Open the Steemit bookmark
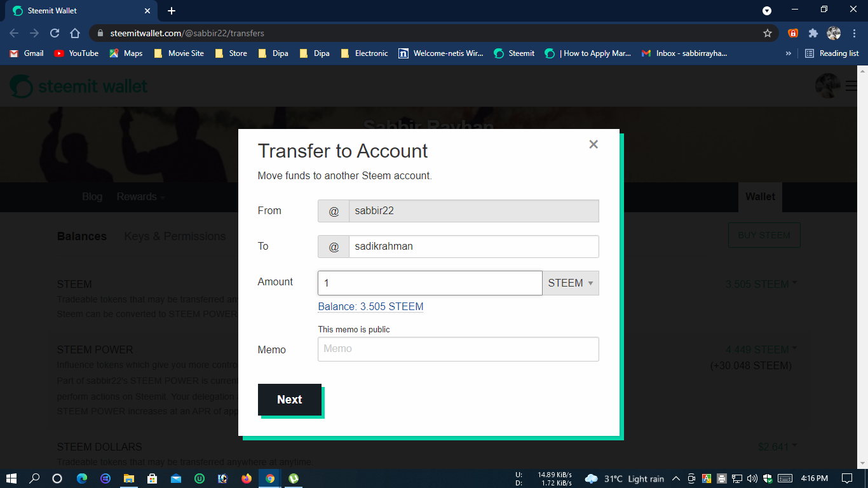868x488 pixels. pyautogui.click(x=514, y=53)
